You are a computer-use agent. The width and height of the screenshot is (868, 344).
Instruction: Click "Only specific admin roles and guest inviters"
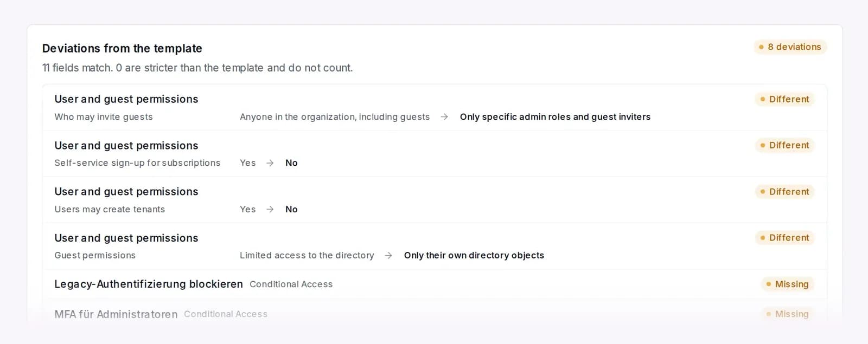point(555,117)
